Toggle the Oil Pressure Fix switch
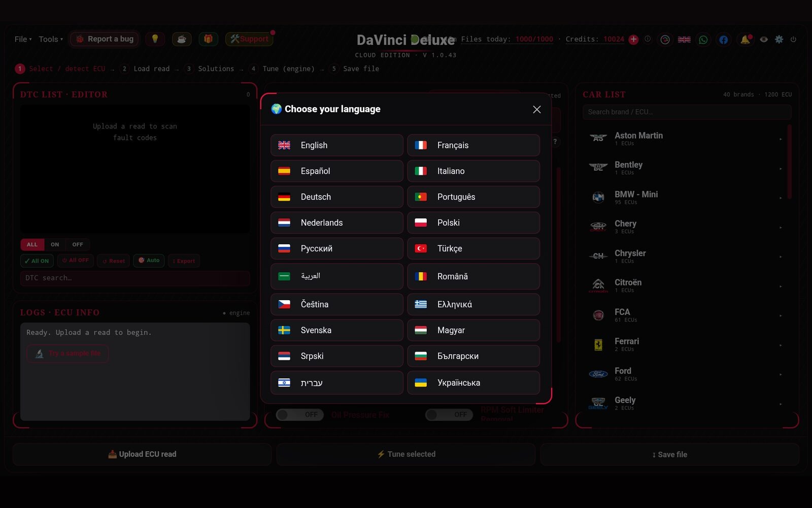This screenshot has width=812, height=508. (x=299, y=415)
